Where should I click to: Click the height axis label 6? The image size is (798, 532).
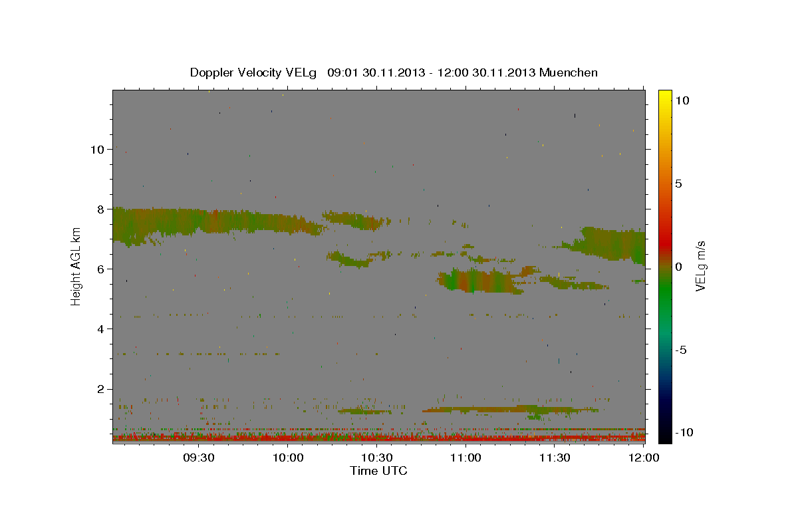point(100,269)
